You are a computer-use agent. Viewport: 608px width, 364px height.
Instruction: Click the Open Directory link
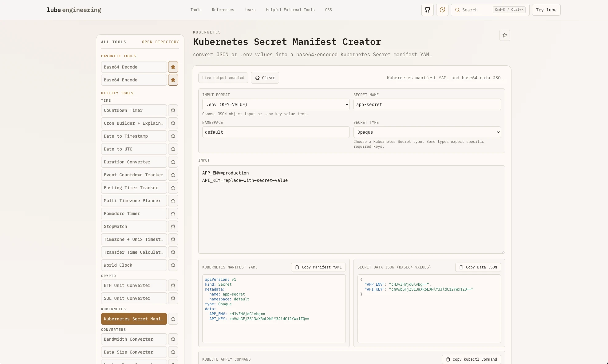click(160, 42)
